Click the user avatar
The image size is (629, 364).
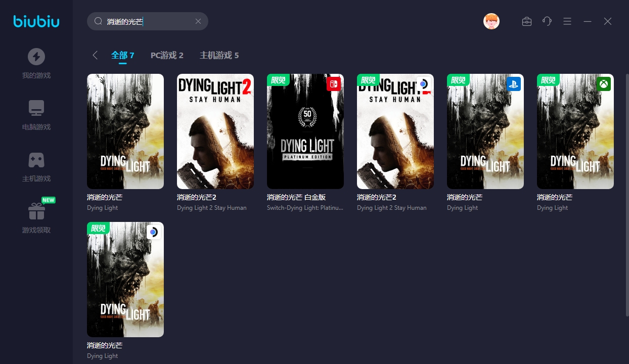pos(491,21)
